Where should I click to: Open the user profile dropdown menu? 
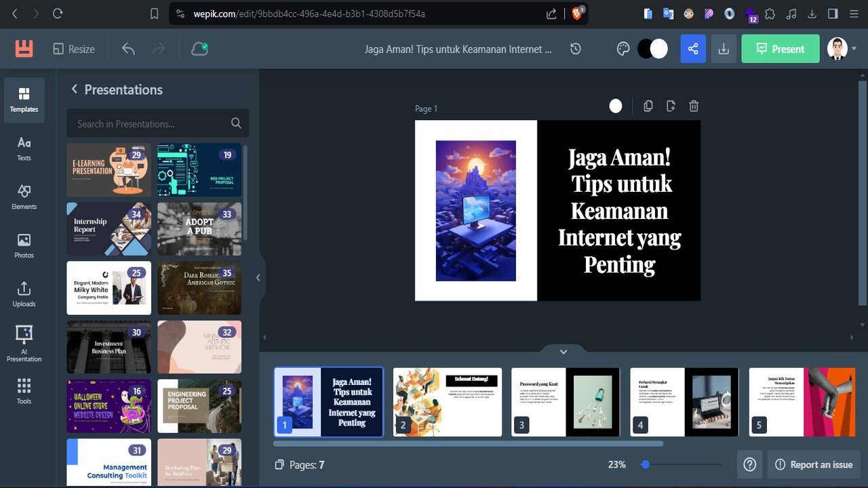(842, 49)
